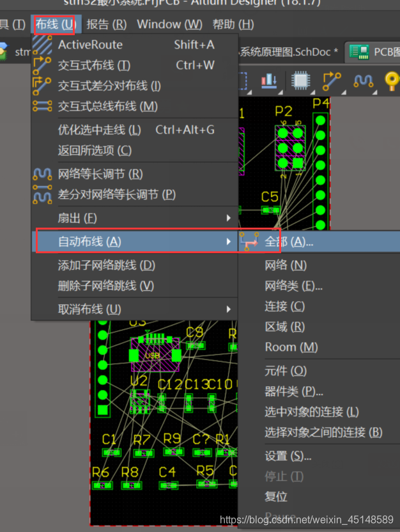Expand the 自动布线 (A) submenu
Image resolution: width=400 pixels, height=532 pixels.
pyautogui.click(x=135, y=242)
